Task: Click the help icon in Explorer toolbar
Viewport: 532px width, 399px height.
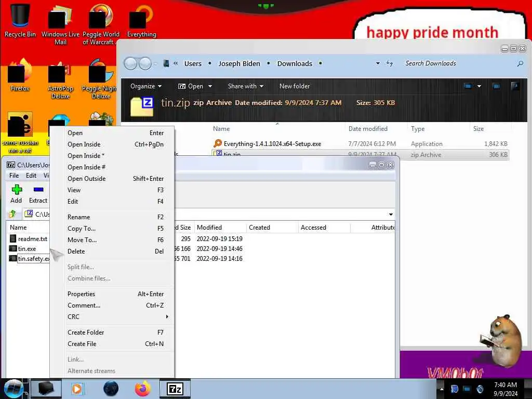Action: tap(515, 86)
